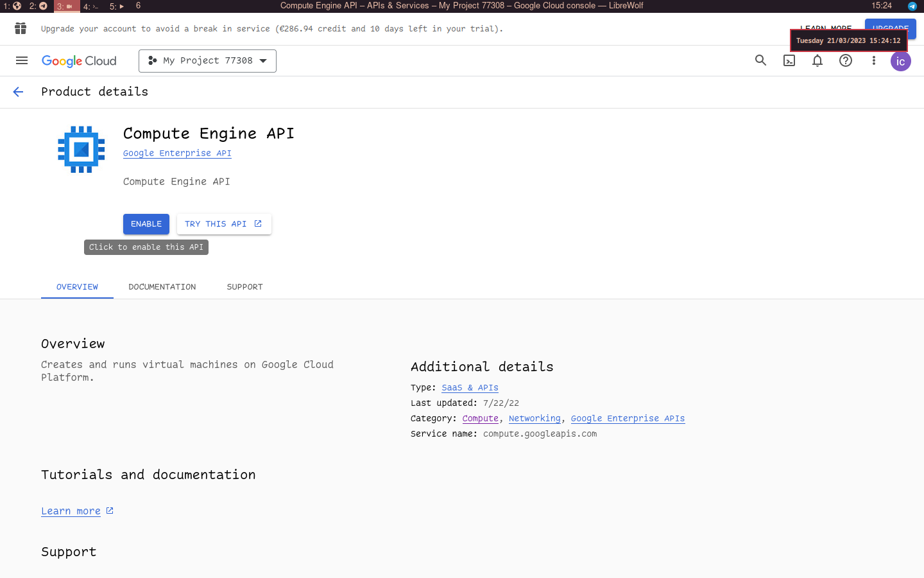Viewport: 924px width, 578px height.
Task: Switch to the SUPPORT tab
Action: [x=244, y=286]
